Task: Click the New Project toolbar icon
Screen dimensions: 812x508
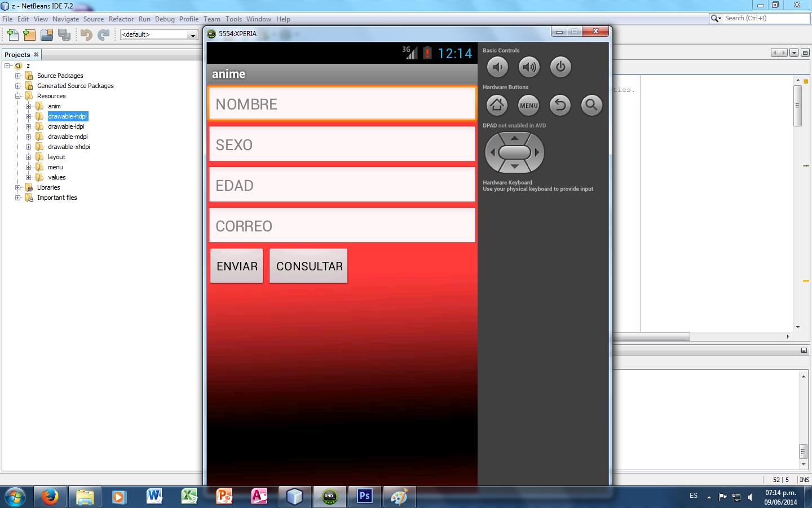Action: pyautogui.click(x=29, y=35)
